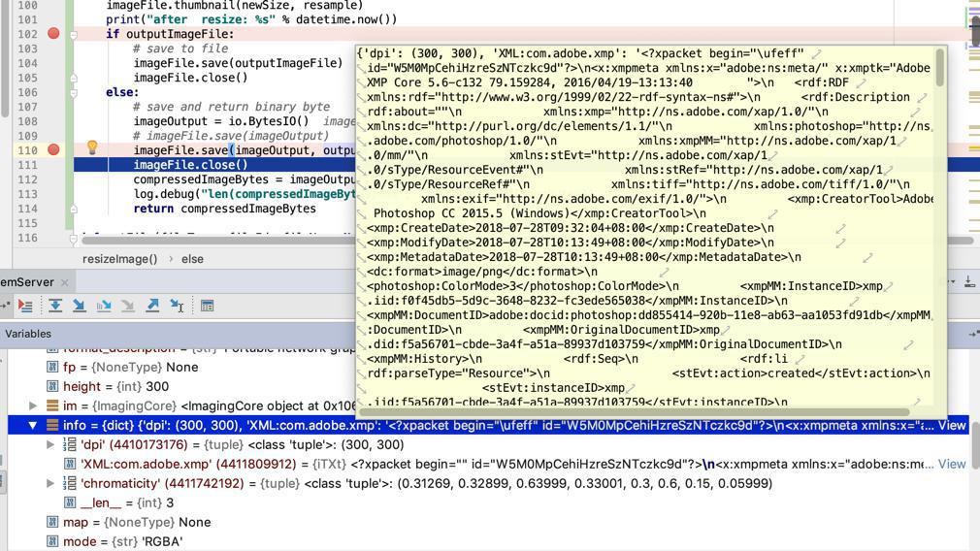Click View link on XML:com.adobe.xmp row

pos(952,464)
